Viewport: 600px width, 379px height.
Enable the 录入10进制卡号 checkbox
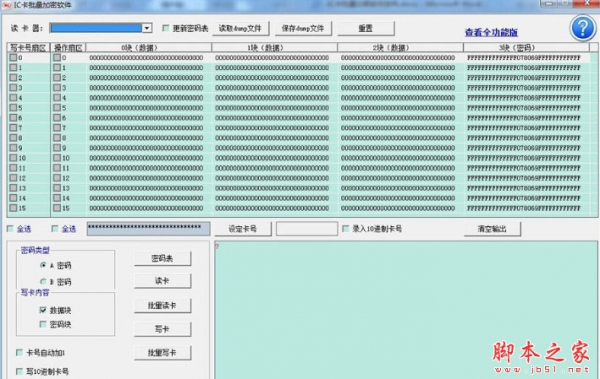[x=346, y=229]
